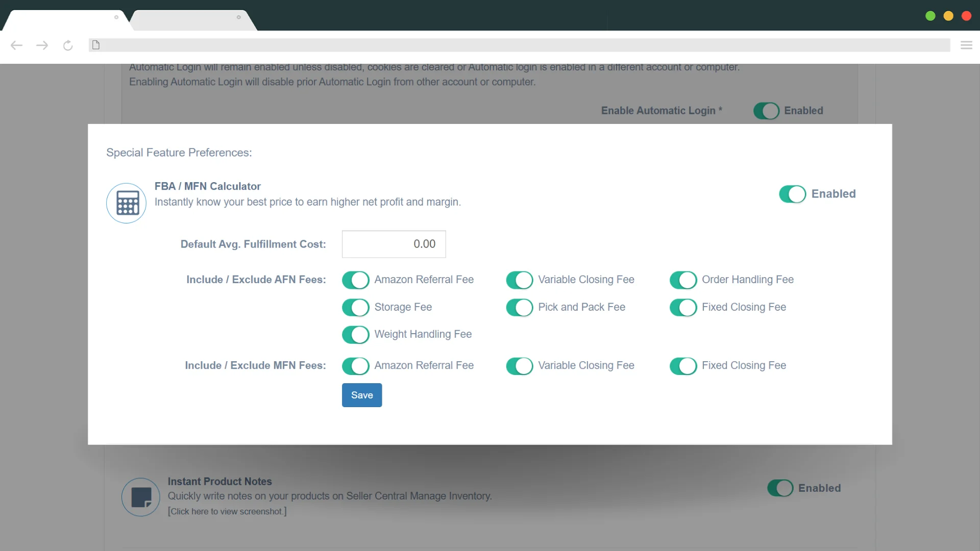Click the View Screenshot link for Instant Product Notes
This screenshot has width=980, height=551.
tap(227, 511)
